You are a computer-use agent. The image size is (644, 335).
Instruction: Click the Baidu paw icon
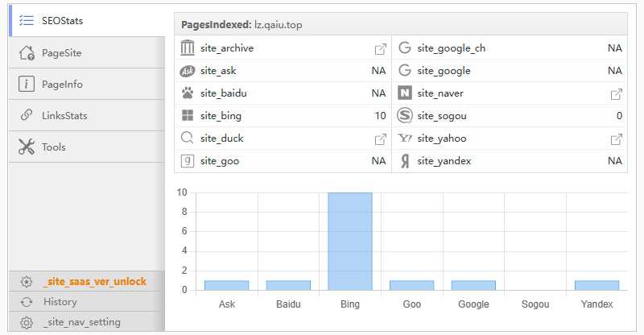click(188, 93)
